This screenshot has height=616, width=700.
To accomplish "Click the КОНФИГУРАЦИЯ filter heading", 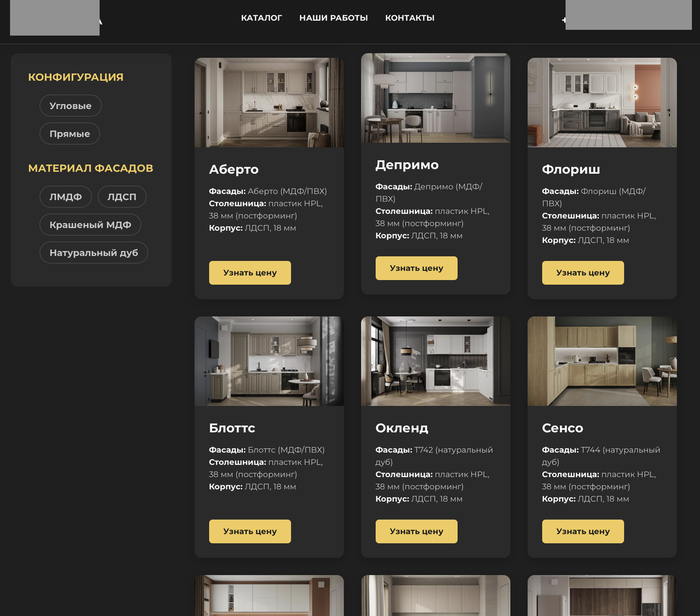I will [x=75, y=77].
